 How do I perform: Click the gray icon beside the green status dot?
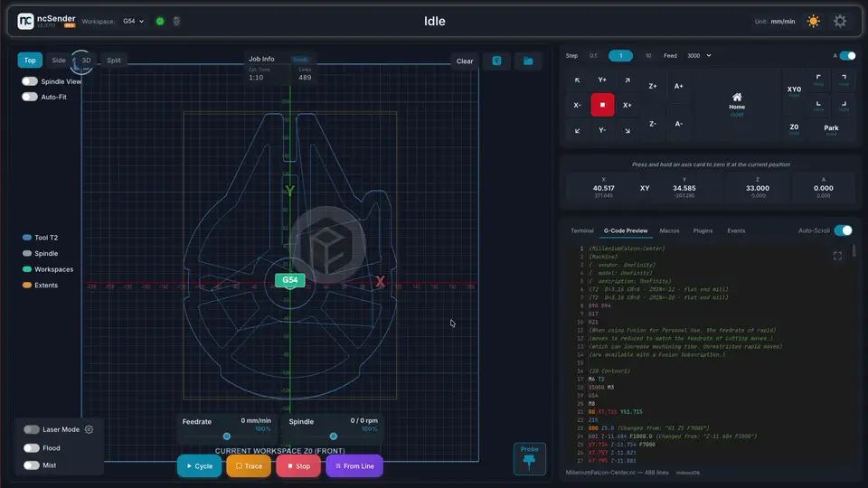click(x=176, y=21)
